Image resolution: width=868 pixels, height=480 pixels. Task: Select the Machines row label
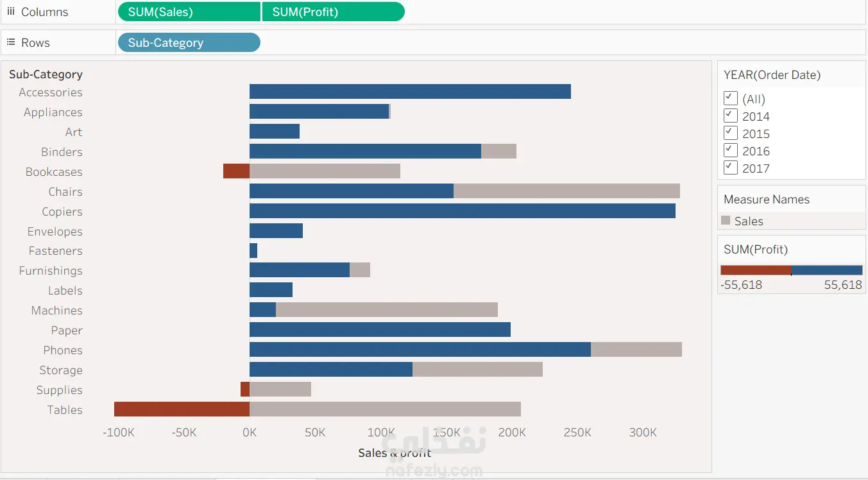tap(57, 311)
